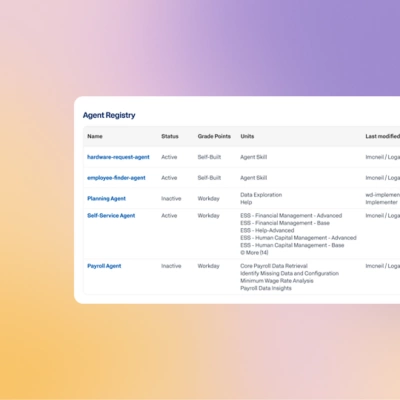Click the Data Exploration unit
The image size is (400, 400).
coord(261,195)
